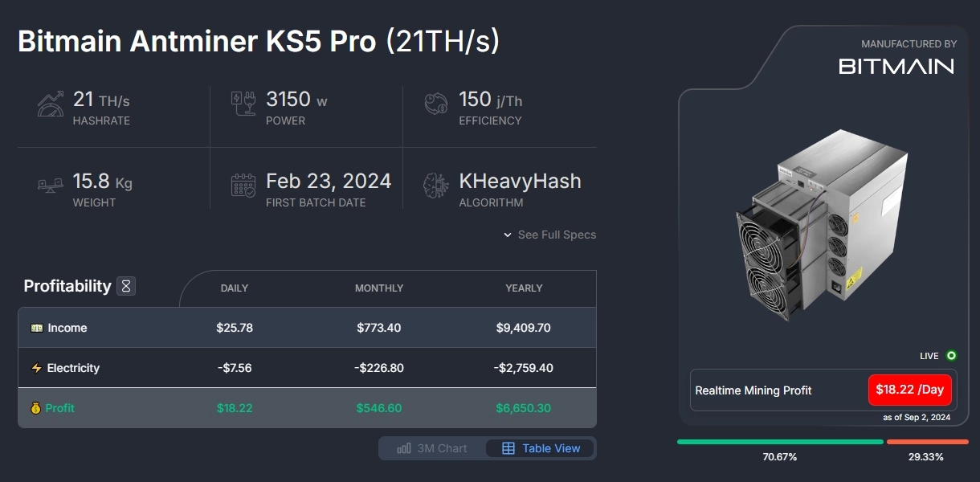
Task: Click the weighing scale icon beside 15.8 Kg
Action: pyautogui.click(x=50, y=185)
